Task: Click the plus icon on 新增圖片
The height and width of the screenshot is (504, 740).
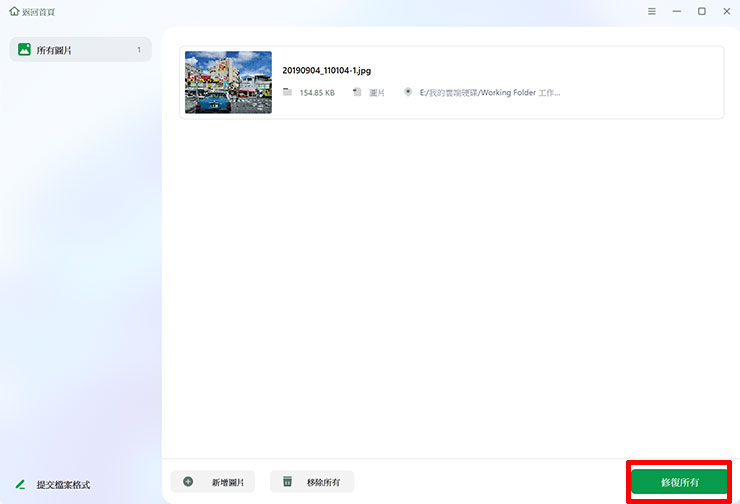Action: 188,482
